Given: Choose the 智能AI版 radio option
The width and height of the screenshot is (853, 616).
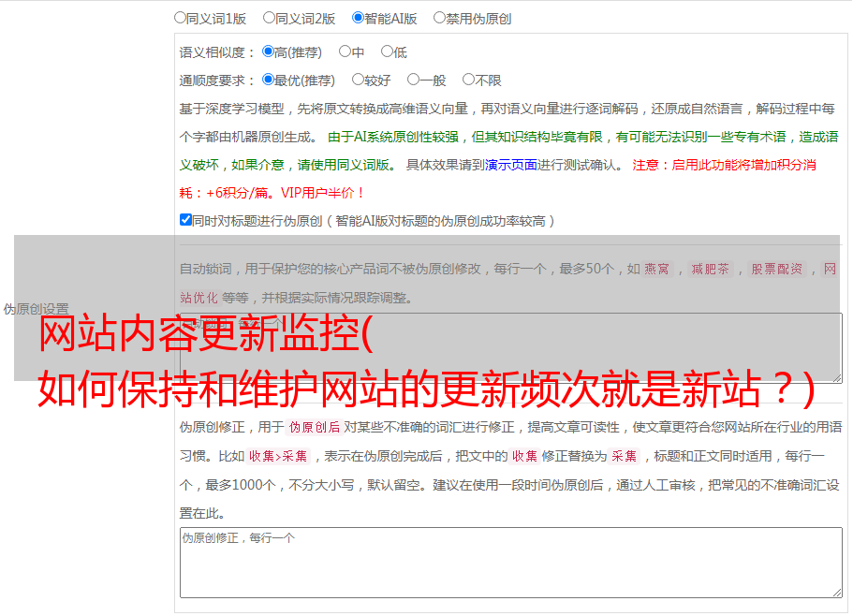Looking at the screenshot, I should tap(358, 18).
